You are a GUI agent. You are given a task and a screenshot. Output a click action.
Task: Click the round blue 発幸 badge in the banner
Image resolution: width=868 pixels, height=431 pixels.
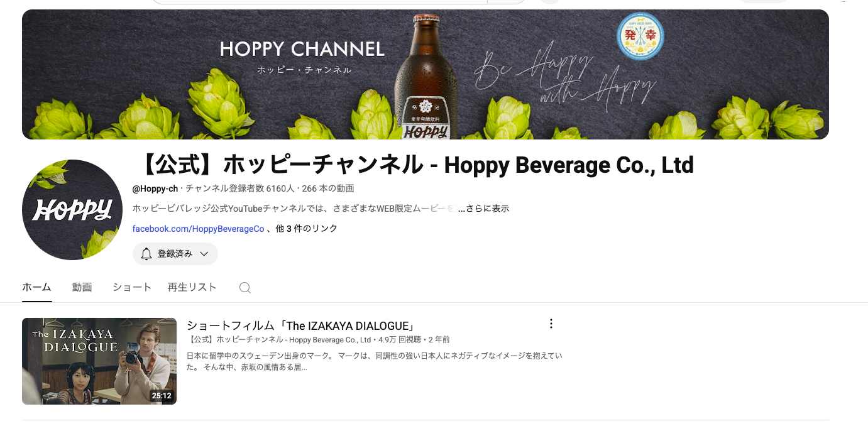tap(640, 36)
